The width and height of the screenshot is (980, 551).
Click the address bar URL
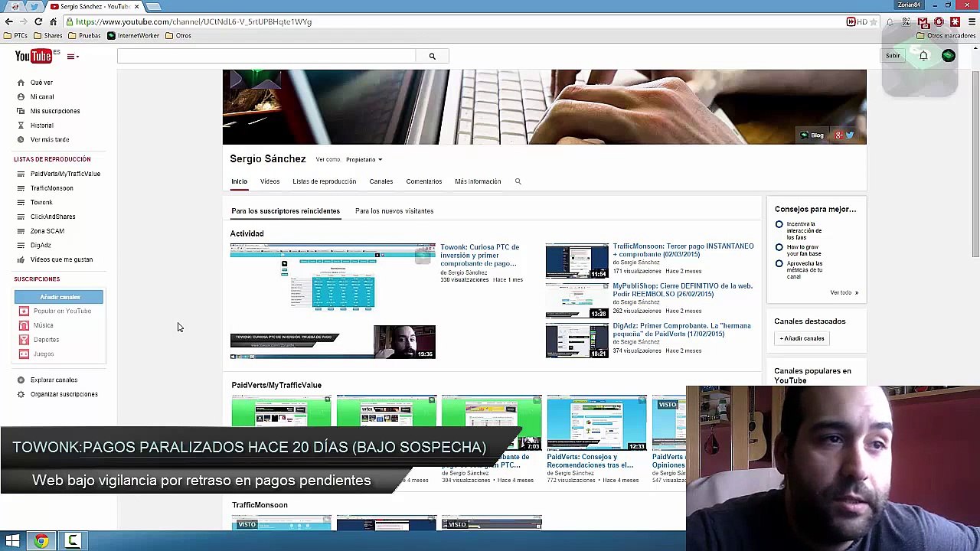[194, 21]
